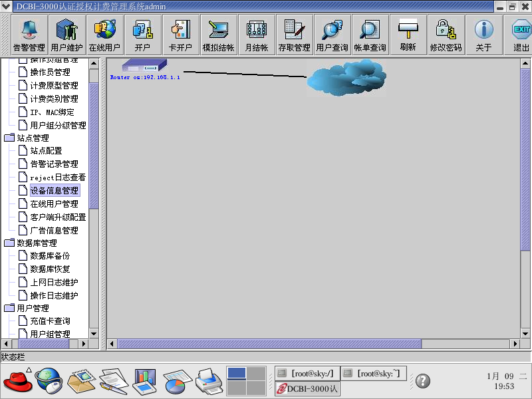Open 充值卡查询 tree item
The image size is (532, 399).
click(x=50, y=321)
